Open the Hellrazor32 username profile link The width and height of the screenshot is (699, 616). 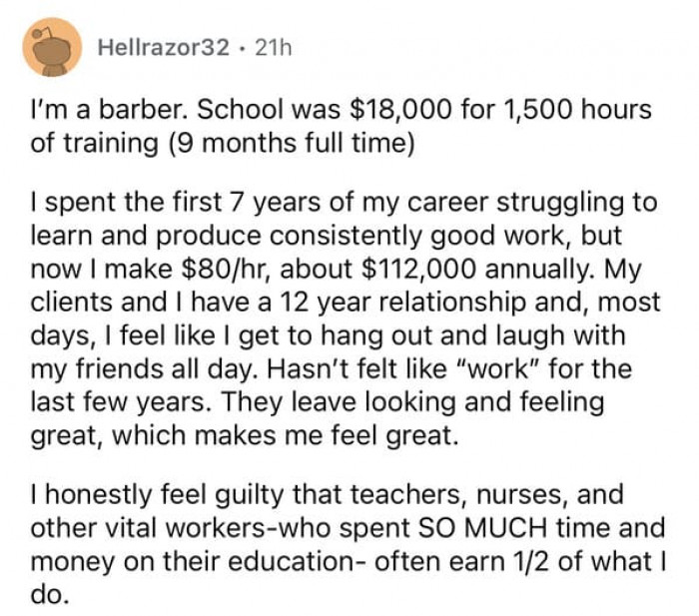pos(162,46)
